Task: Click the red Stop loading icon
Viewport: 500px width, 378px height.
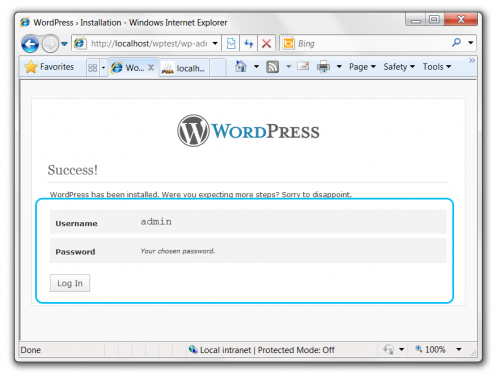Action: 266,43
